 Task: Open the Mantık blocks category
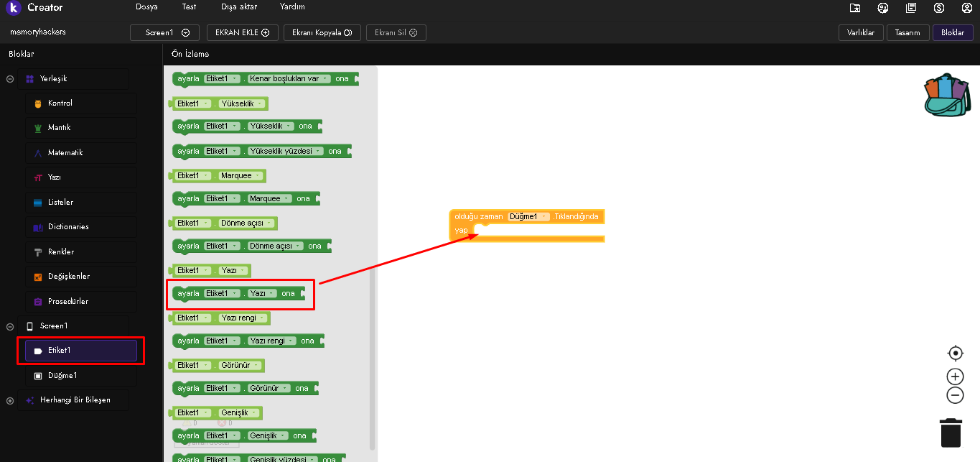(x=80, y=128)
